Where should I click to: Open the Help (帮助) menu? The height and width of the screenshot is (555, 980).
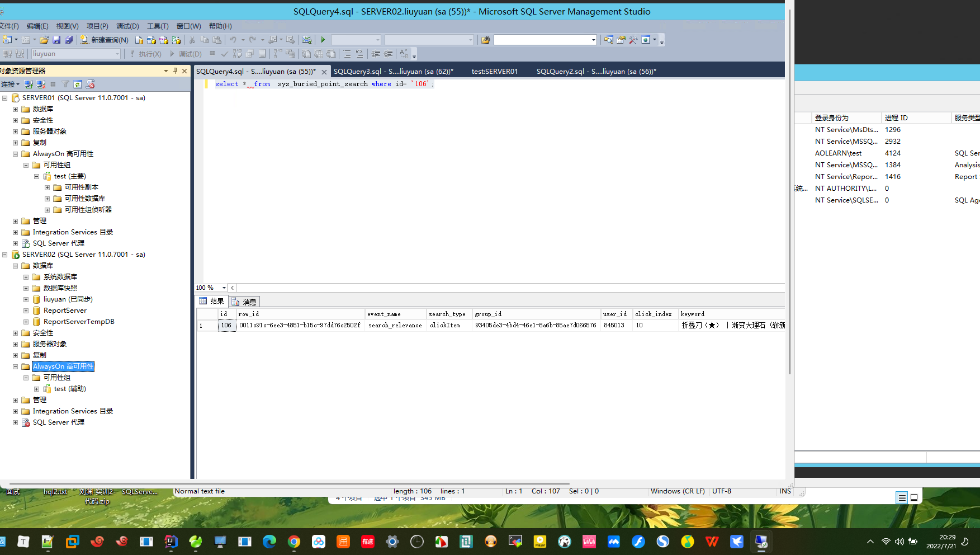(x=220, y=26)
